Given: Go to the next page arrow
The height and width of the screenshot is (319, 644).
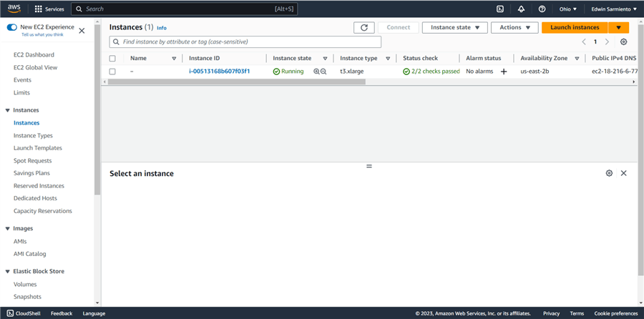Looking at the screenshot, I should pyautogui.click(x=607, y=42).
